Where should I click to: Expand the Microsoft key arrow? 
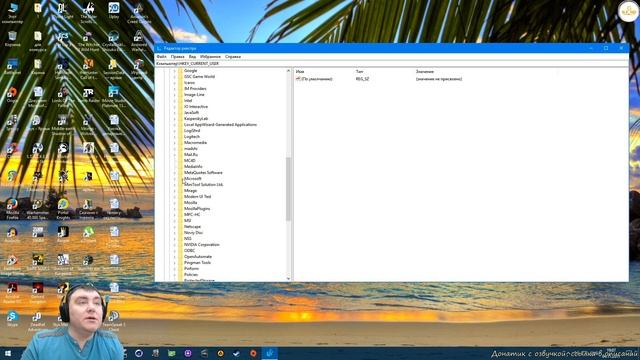[174, 178]
